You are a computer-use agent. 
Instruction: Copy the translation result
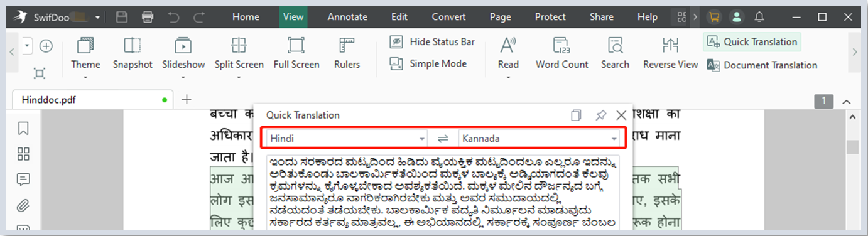point(576,115)
